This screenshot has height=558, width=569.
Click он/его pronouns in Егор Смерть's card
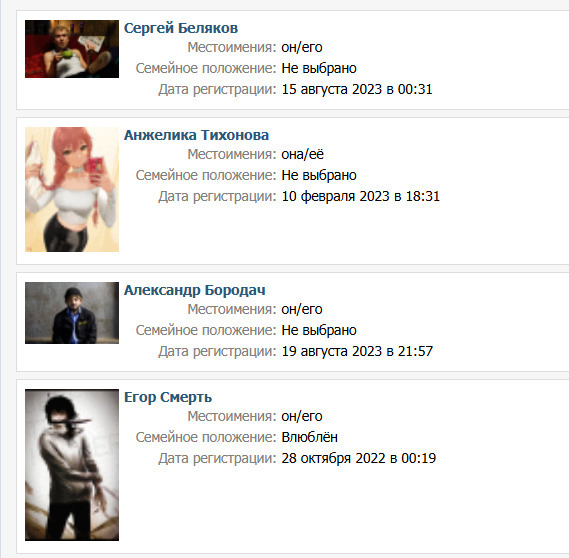302,416
